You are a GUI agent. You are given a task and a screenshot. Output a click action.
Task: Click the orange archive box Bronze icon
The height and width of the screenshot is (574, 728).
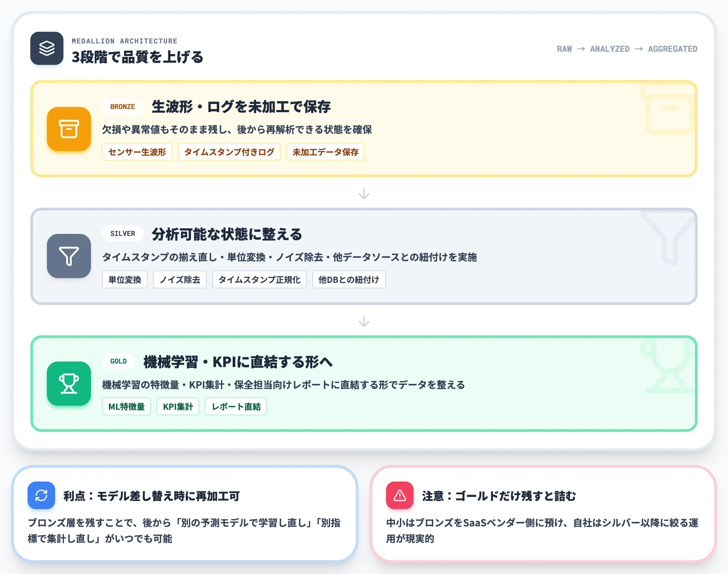[69, 129]
